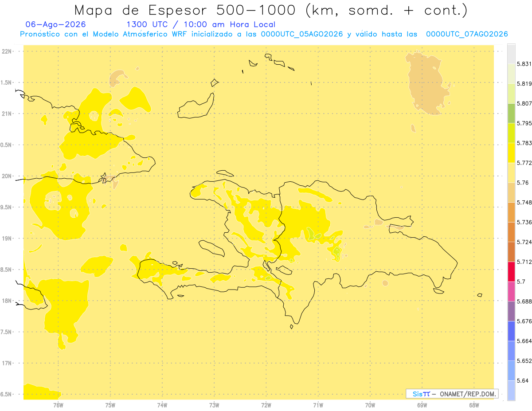
Task: Click the legend value 5.64
Action: (523, 381)
